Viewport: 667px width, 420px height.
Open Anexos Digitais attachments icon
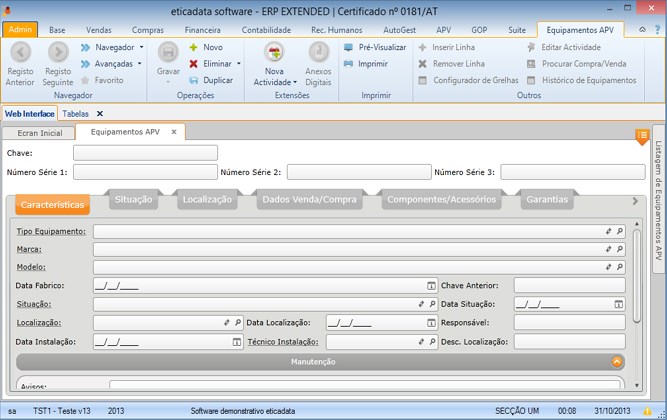click(318, 52)
